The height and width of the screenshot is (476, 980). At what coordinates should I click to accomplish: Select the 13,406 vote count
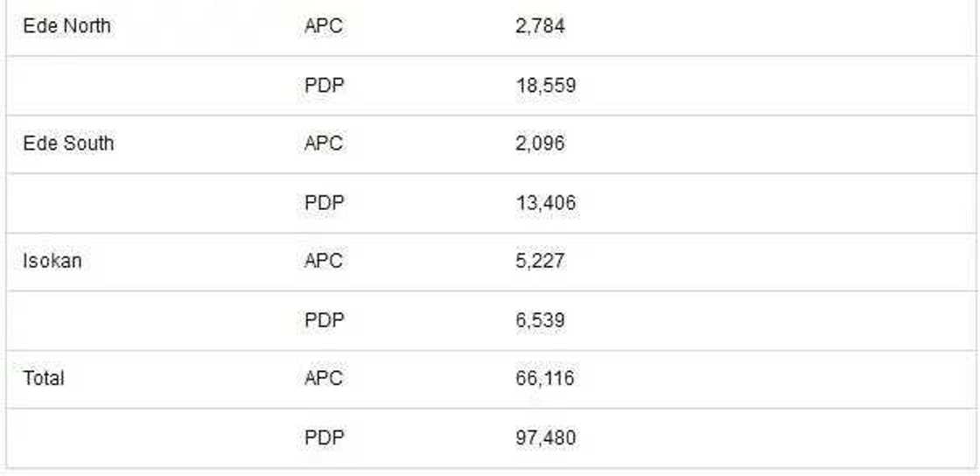(546, 203)
